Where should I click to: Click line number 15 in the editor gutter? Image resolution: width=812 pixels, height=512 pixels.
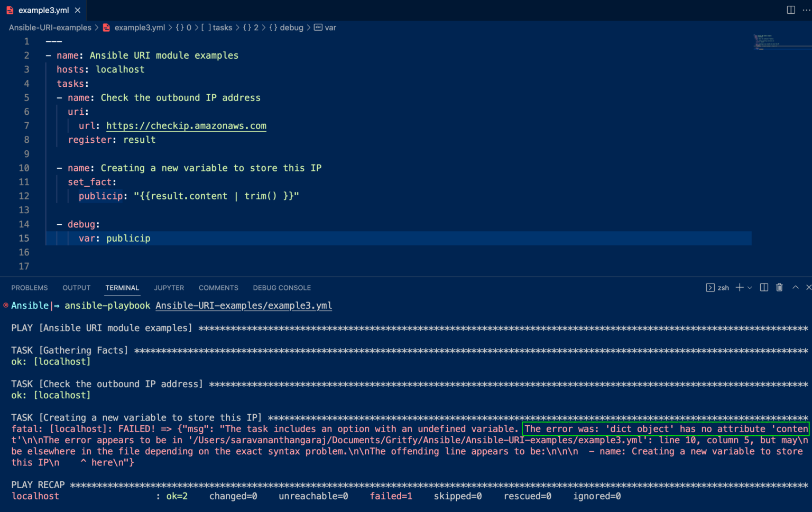coord(24,238)
